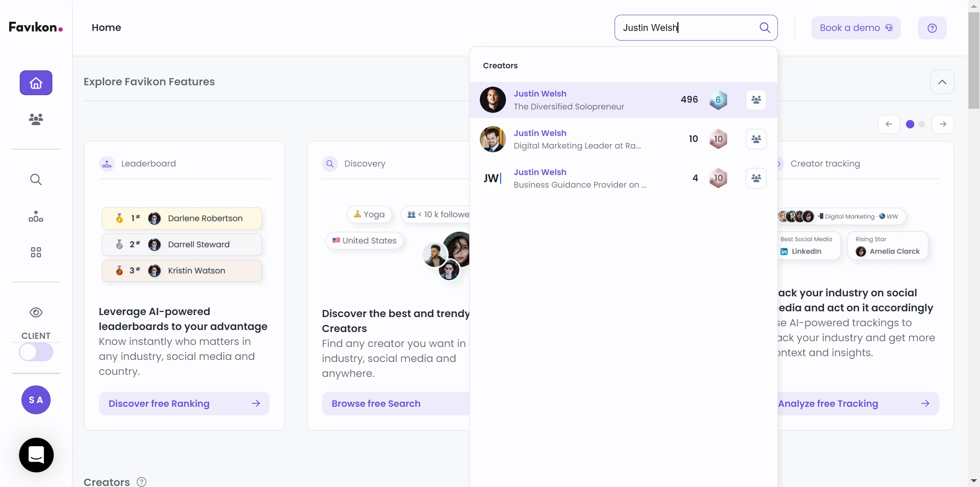Click the help question mark button

pyautogui.click(x=932, y=28)
